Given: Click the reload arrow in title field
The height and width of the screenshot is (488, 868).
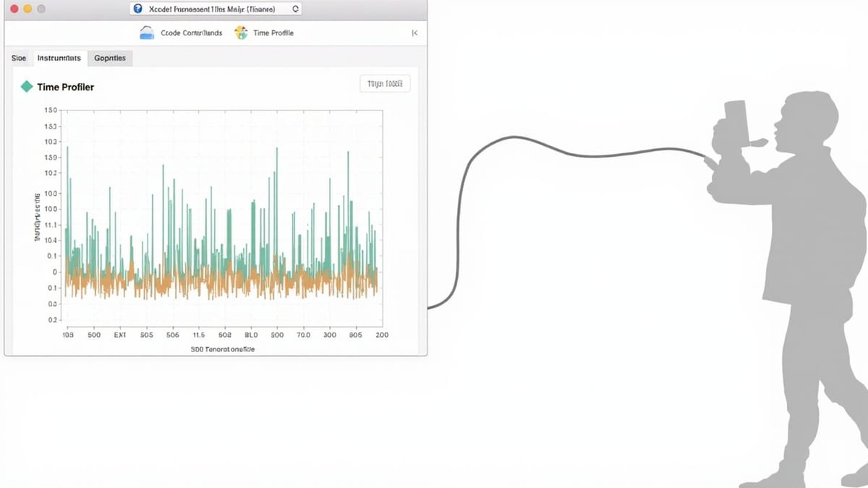Looking at the screenshot, I should point(294,9).
